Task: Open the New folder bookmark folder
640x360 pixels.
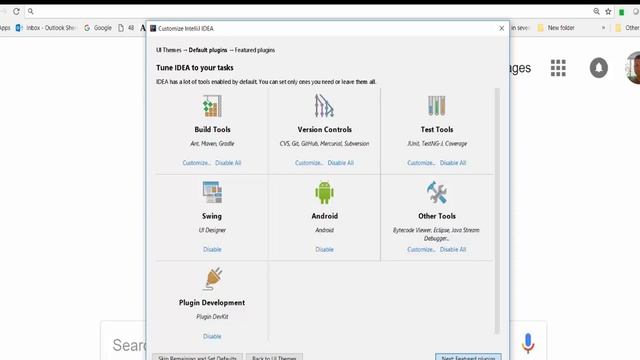Action: [x=556, y=28]
